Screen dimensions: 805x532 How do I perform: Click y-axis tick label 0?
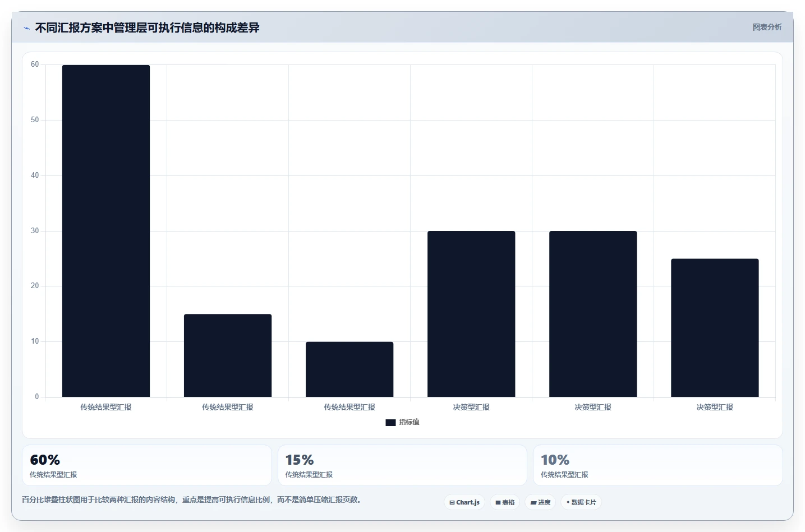click(37, 397)
